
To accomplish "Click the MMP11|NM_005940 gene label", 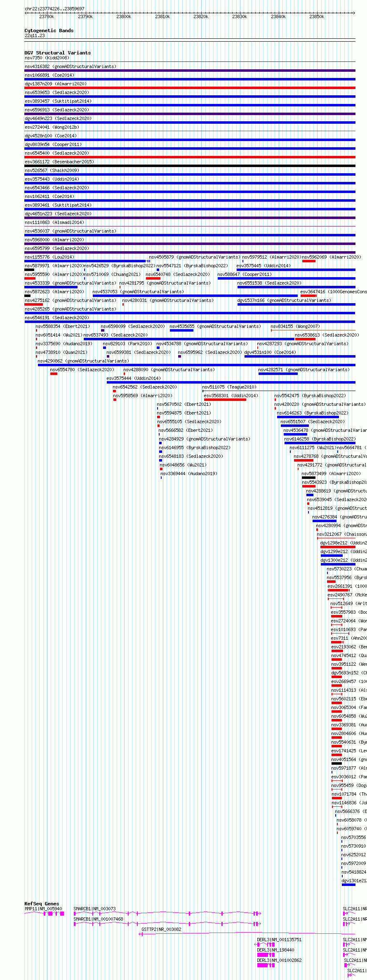I will point(43,909).
